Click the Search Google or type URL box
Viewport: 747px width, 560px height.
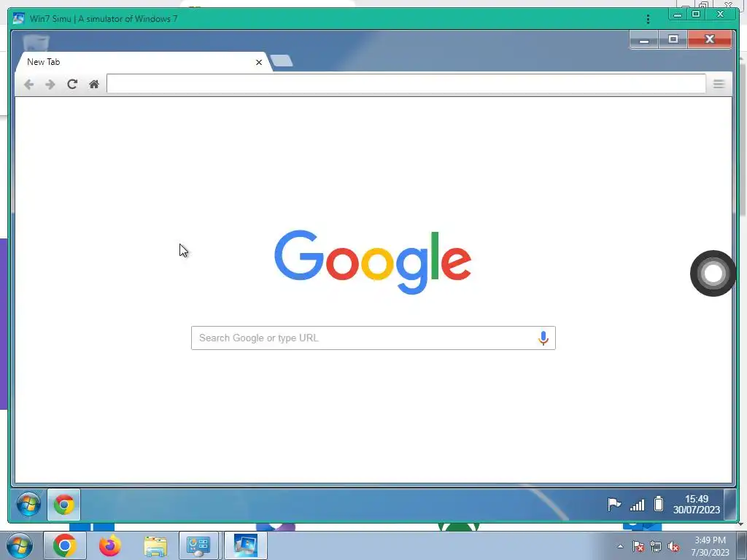click(373, 338)
